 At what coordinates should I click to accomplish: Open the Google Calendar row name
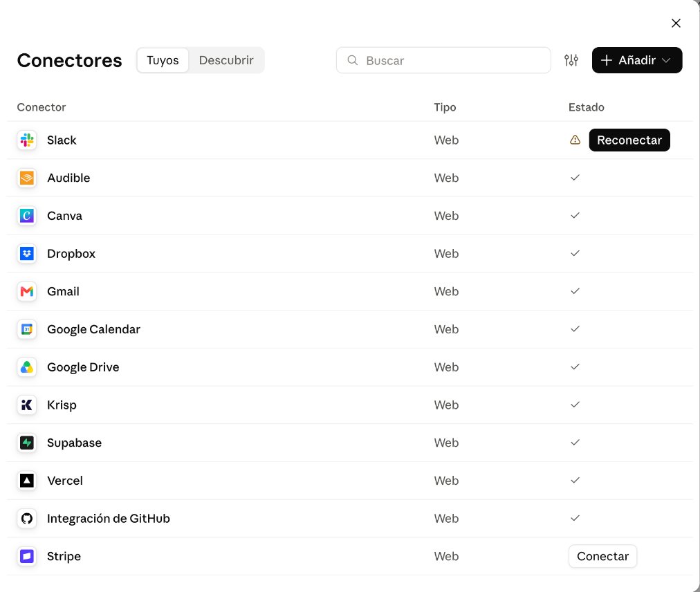pos(94,329)
